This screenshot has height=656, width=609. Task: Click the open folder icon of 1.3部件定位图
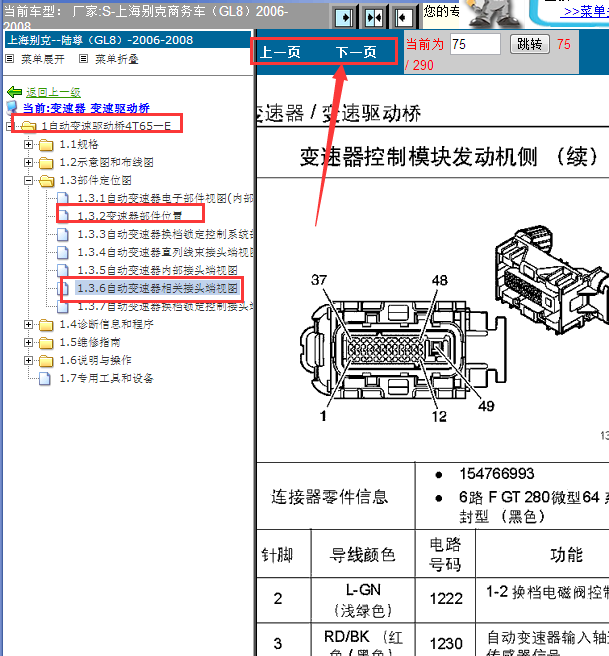[x=46, y=181]
